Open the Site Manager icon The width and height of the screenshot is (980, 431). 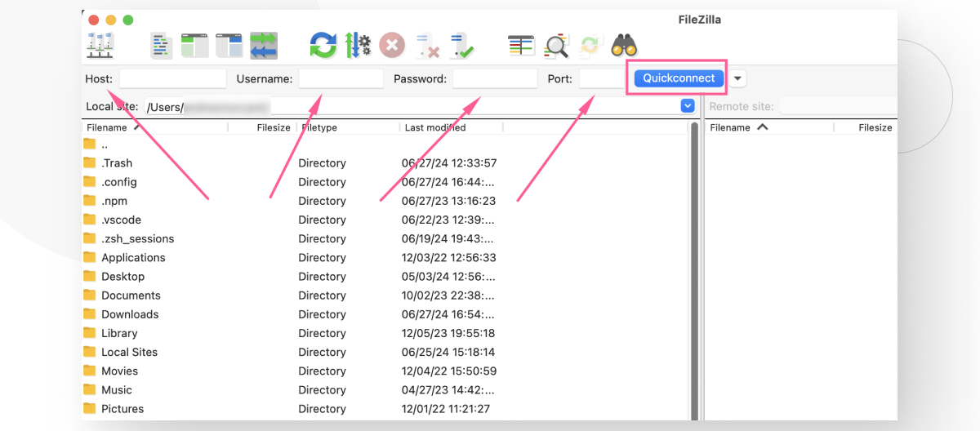pos(100,45)
